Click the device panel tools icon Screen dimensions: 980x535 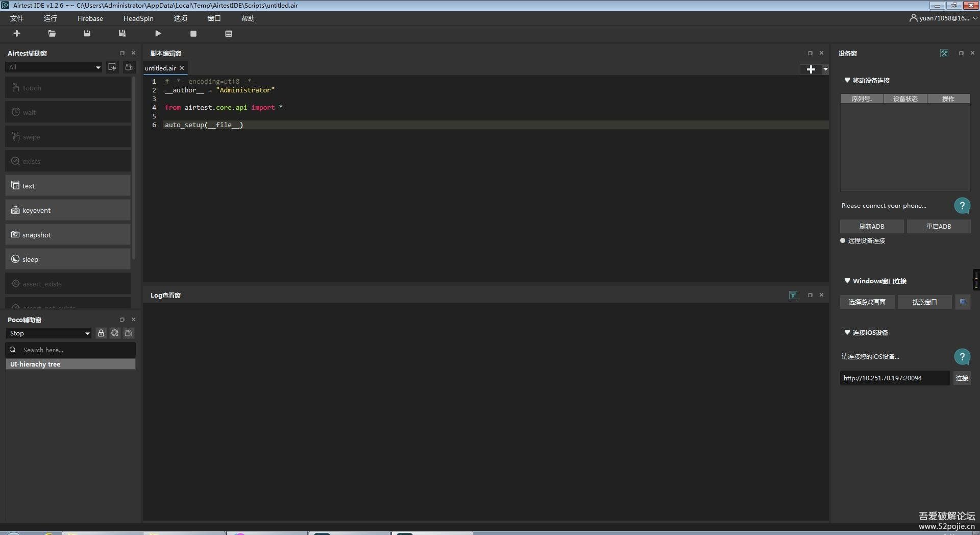click(944, 53)
